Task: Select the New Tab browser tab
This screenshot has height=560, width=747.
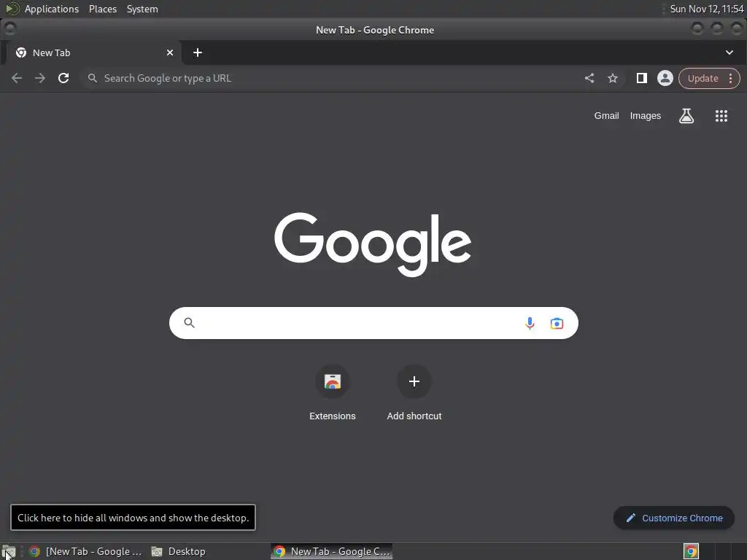Action: point(94,52)
